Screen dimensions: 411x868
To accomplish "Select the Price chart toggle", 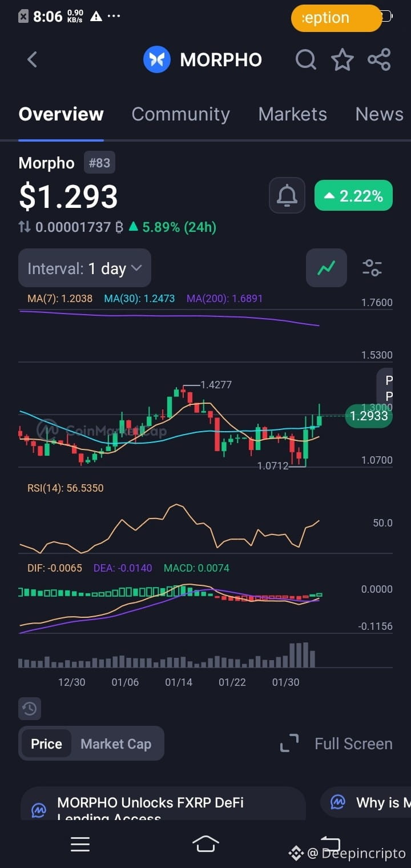I will pos(46,744).
